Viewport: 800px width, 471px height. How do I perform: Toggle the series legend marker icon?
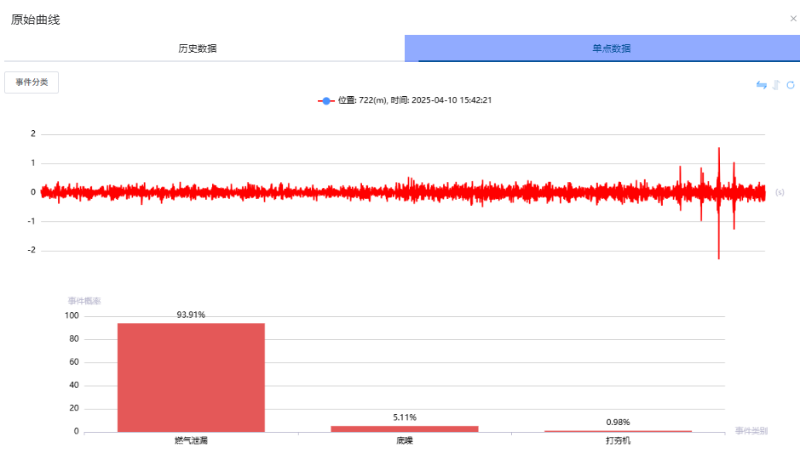coord(326,100)
